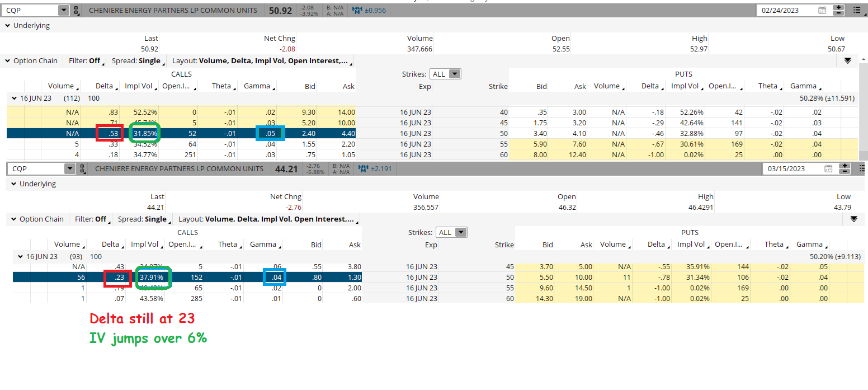Collapse Option Chain section in 02/24/2023 panel
868x390 pixels.
(8, 61)
